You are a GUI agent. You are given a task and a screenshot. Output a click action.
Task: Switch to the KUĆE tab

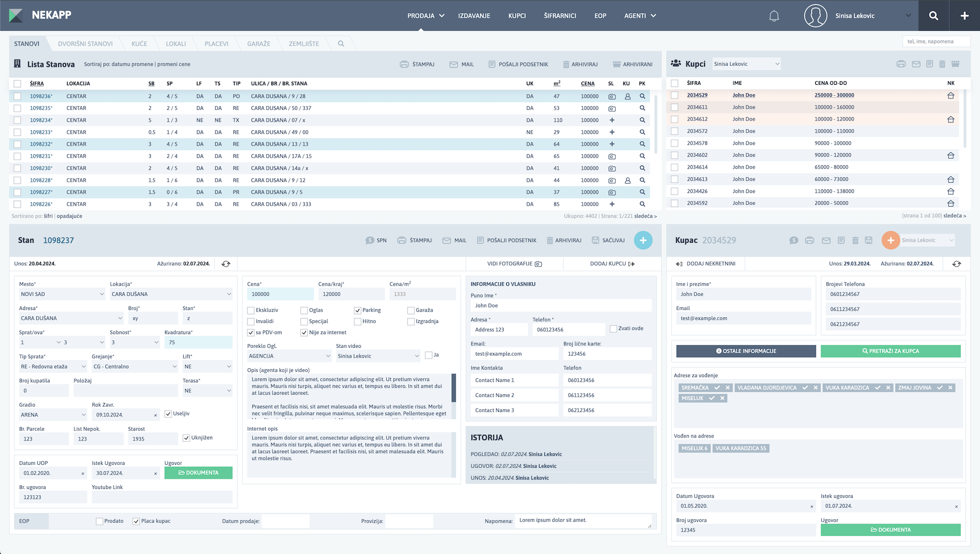(139, 44)
